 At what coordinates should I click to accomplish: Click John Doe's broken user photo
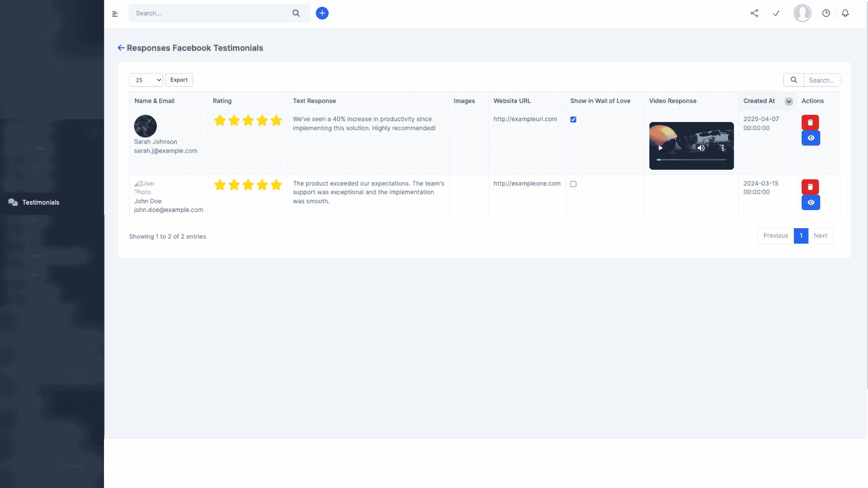[144, 188]
